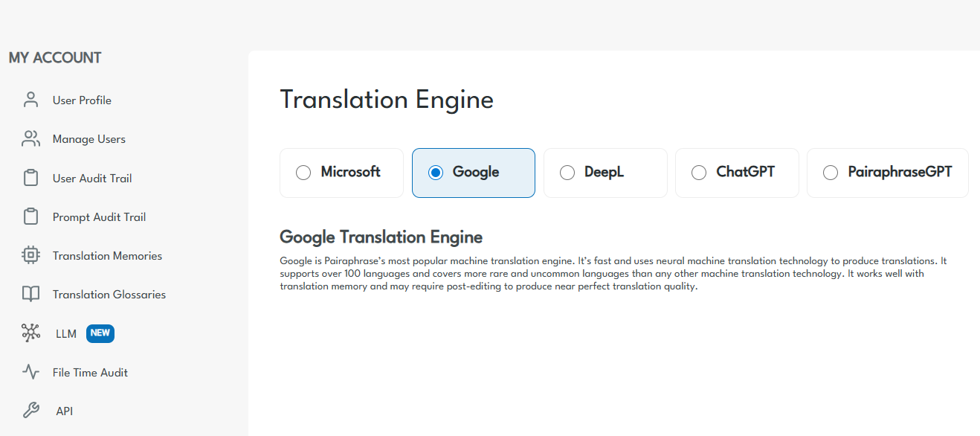Select the ChatGPT radio button

(699, 172)
